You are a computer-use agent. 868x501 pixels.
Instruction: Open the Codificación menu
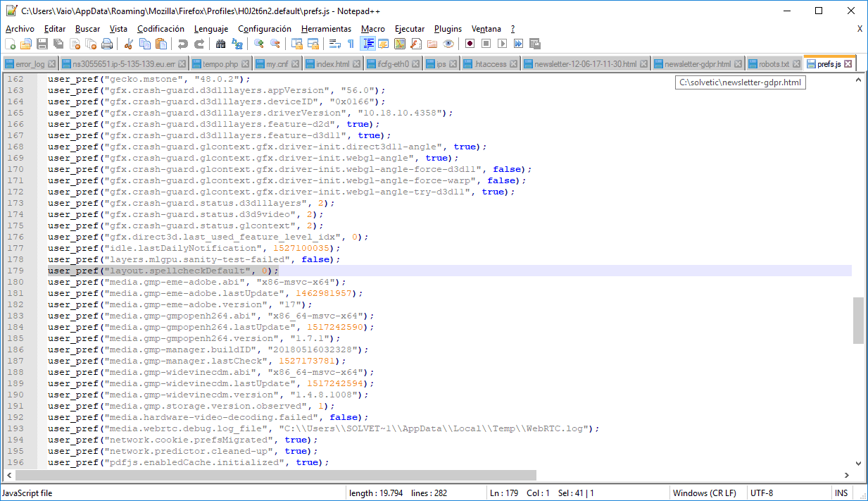(161, 29)
